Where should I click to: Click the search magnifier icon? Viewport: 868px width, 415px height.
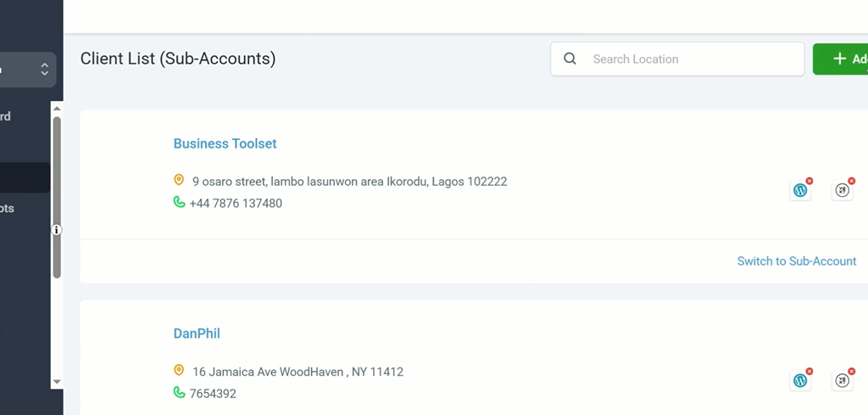[570, 59]
